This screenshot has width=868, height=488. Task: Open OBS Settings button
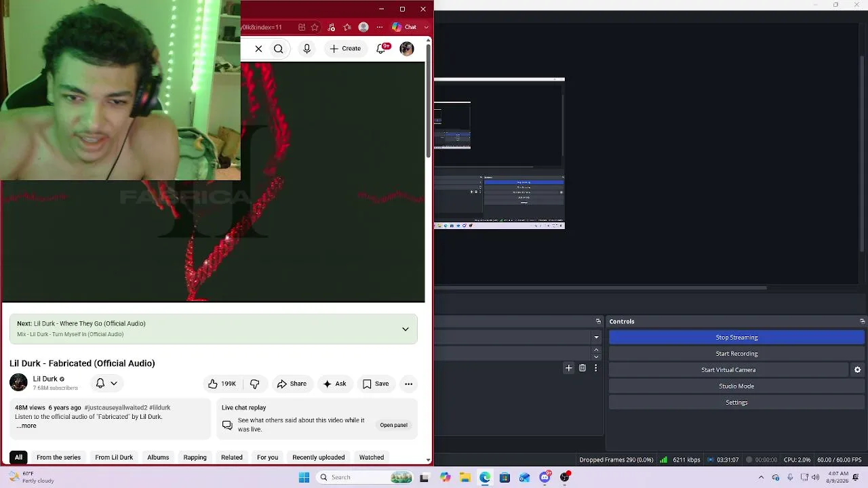[x=736, y=403]
